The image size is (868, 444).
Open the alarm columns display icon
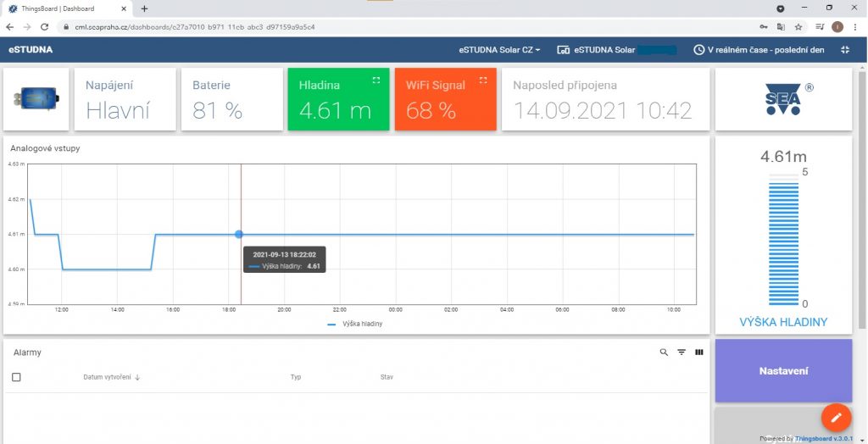tap(699, 352)
